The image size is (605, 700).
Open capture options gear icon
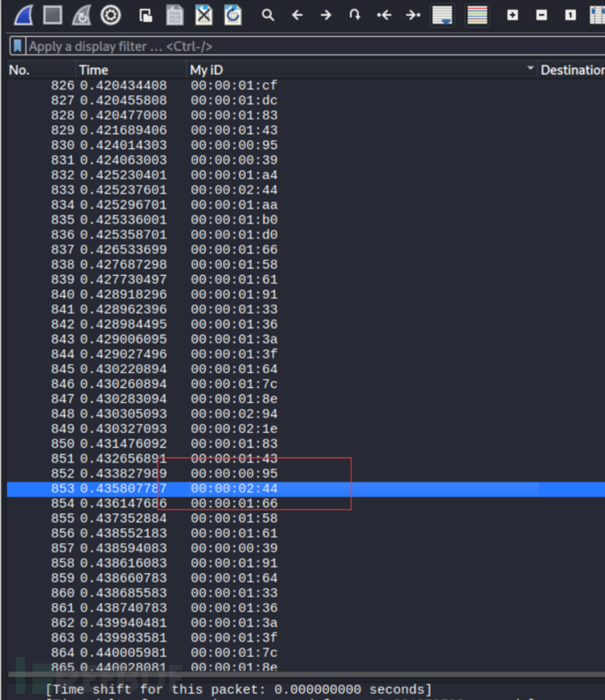pyautogui.click(x=110, y=15)
